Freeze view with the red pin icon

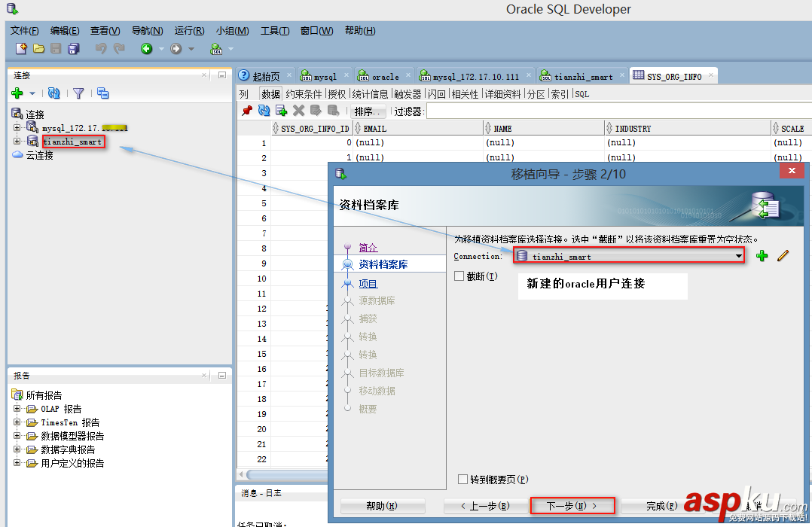pos(247,110)
